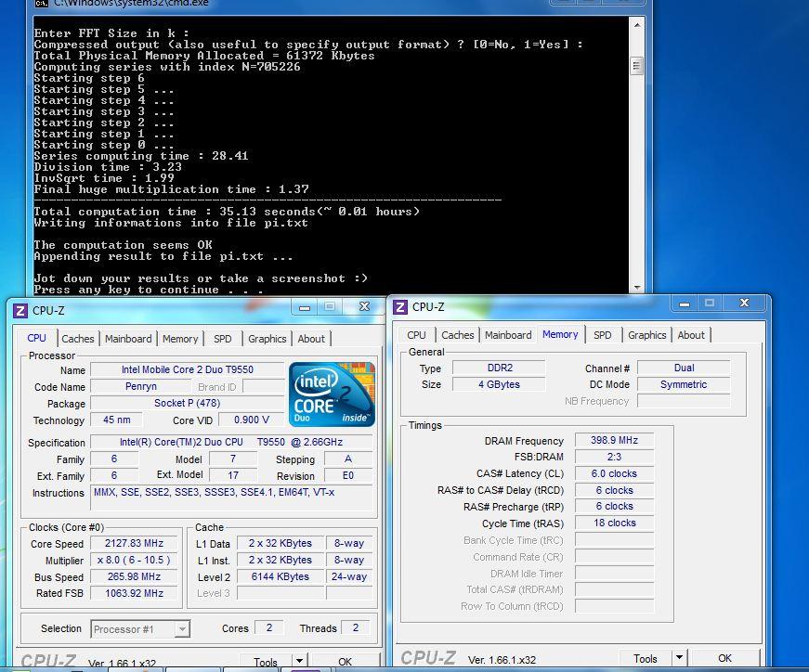Click the 24-way cache associativity value
Screen dimensions: 809x672
pos(349,576)
